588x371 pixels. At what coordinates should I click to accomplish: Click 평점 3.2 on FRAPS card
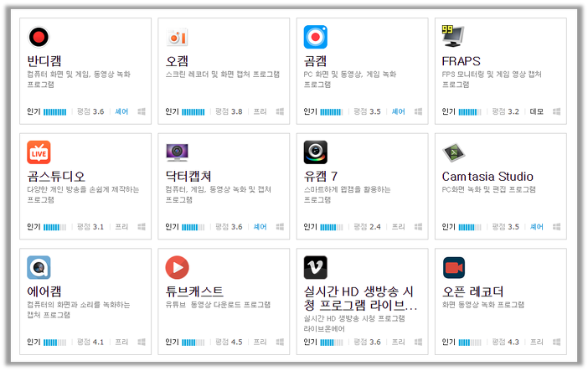click(506, 111)
